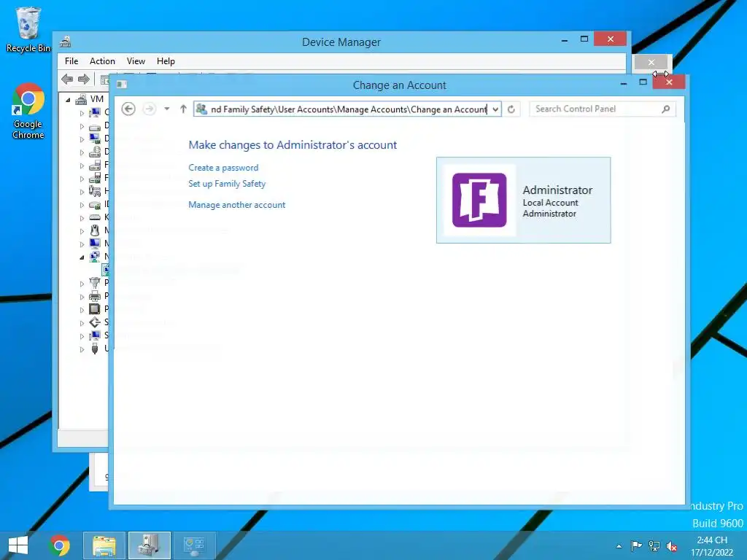This screenshot has height=560, width=747.
Task: Select the Human Interface Devices category icon
Action: tap(95, 191)
